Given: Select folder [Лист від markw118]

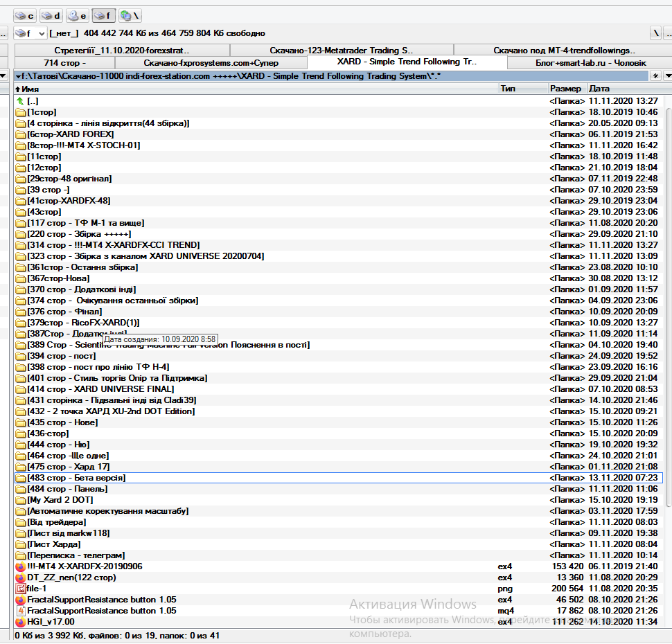Looking at the screenshot, I should 339,533.
